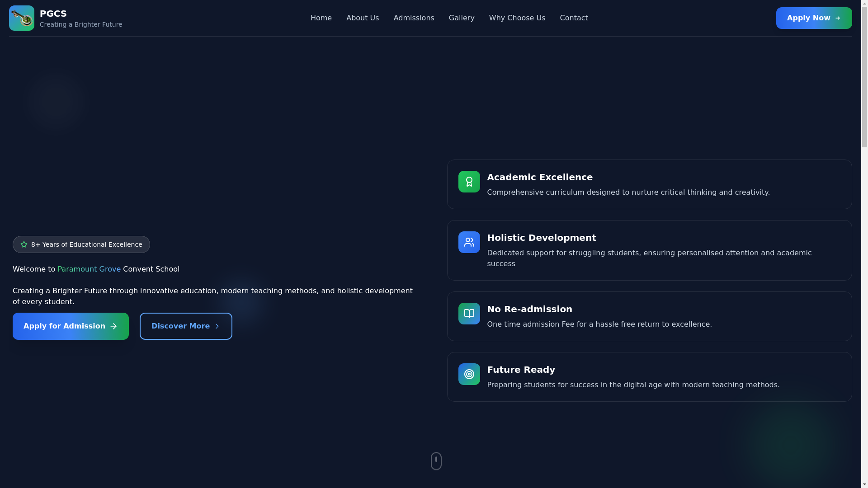Click the PGCS school logo image
Viewport: 868px width, 488px height.
coord(22,18)
